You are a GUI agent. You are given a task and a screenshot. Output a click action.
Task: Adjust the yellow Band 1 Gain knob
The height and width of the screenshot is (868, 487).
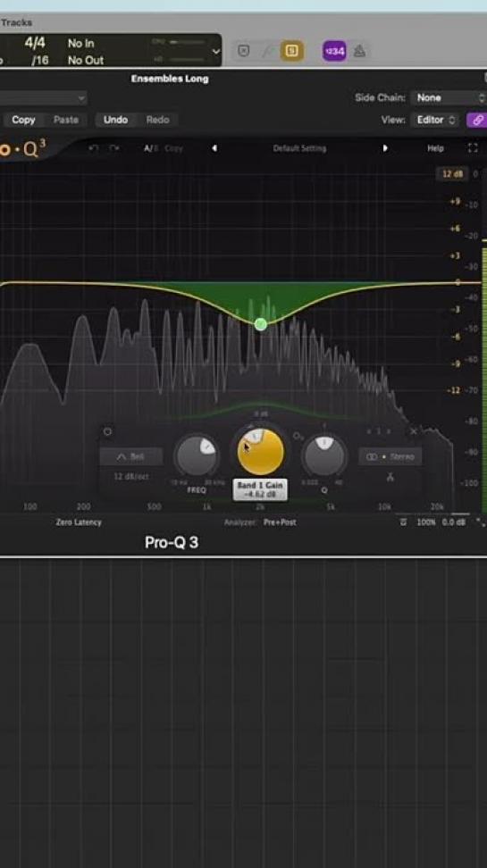click(x=260, y=451)
